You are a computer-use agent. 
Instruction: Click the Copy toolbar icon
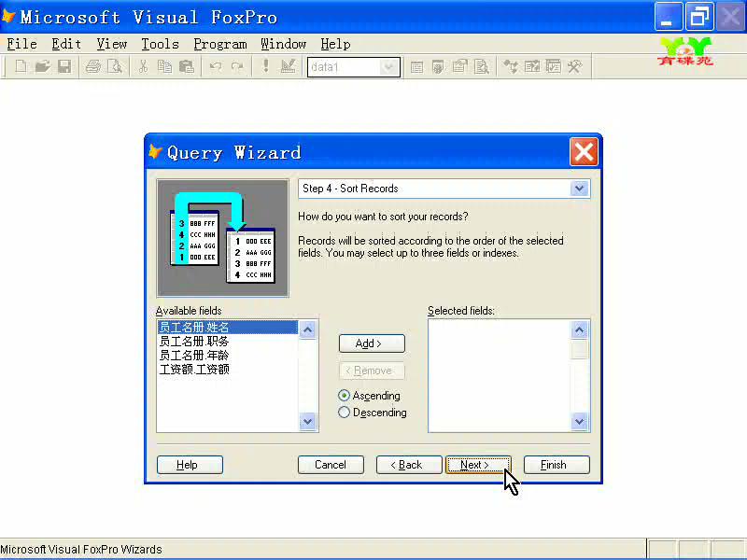(165, 66)
